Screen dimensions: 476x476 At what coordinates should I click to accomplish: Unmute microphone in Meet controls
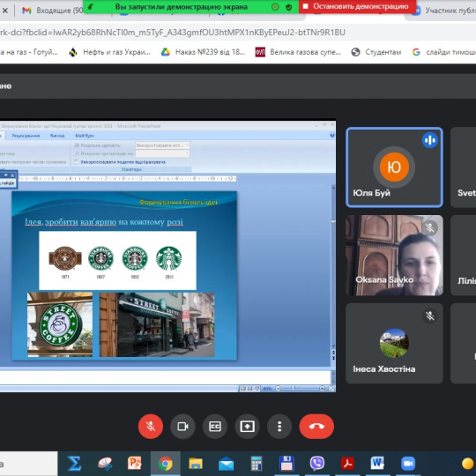click(151, 427)
